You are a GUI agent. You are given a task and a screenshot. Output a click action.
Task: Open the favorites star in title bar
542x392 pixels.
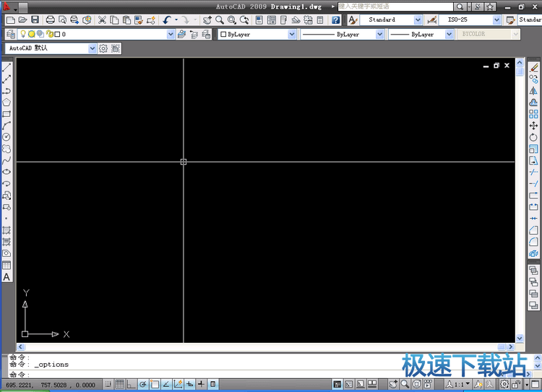point(490,6)
